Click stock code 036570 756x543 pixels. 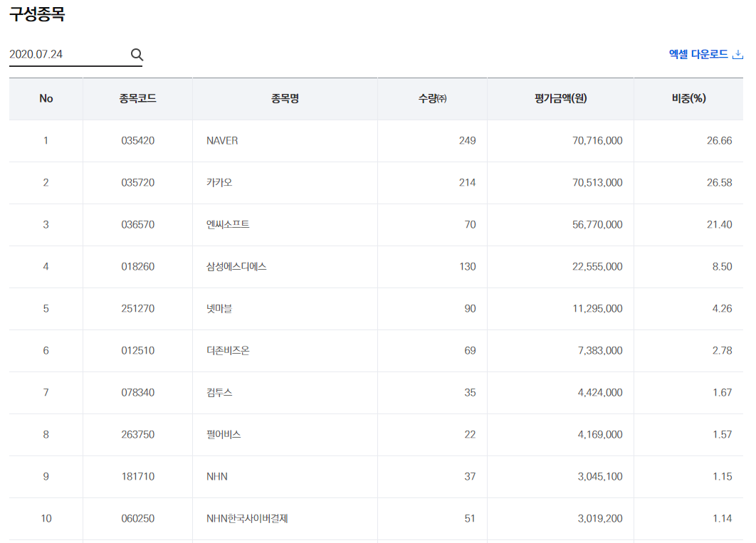click(x=138, y=224)
